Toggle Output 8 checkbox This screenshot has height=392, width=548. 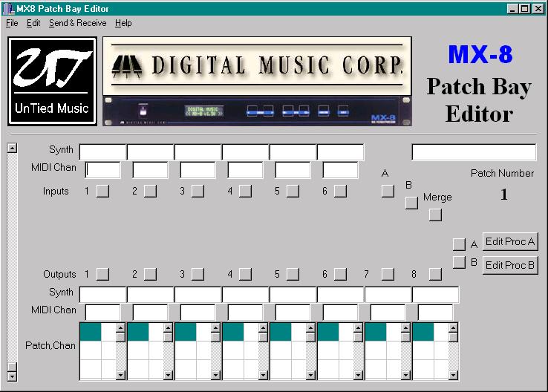(x=435, y=274)
